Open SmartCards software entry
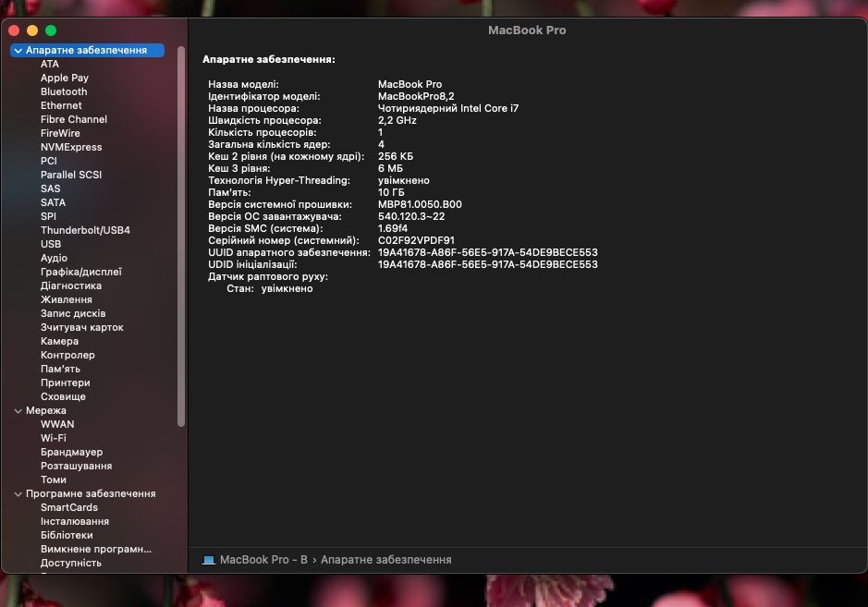The width and height of the screenshot is (868, 607). pos(69,507)
